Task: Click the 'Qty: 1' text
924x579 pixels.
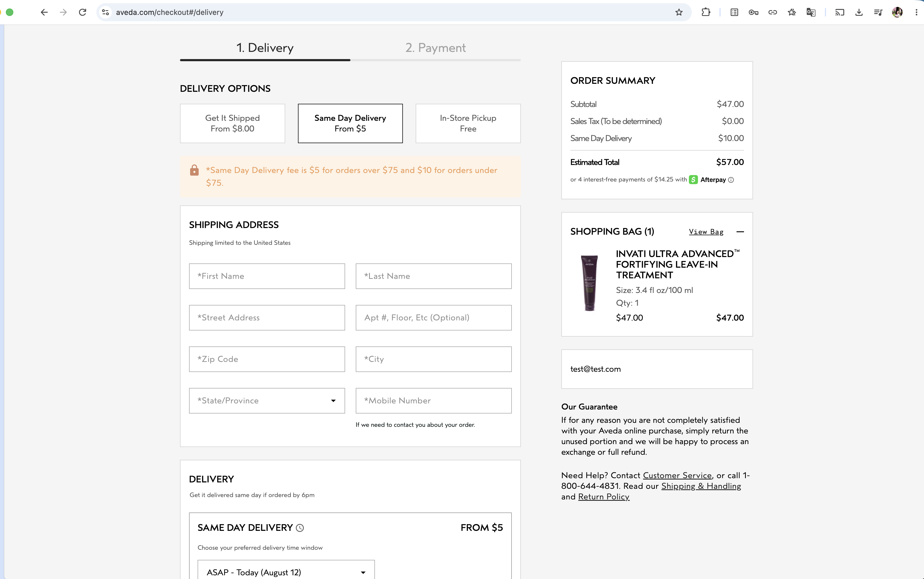Action: [627, 303]
